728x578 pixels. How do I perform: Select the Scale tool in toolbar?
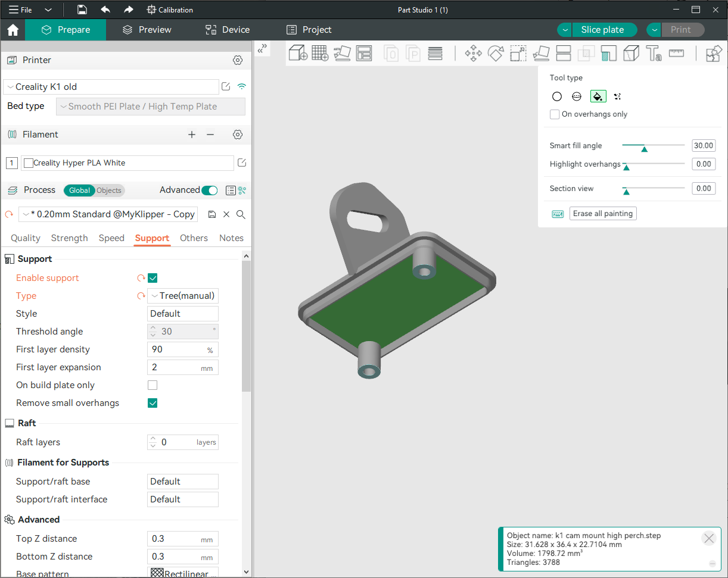coord(518,54)
